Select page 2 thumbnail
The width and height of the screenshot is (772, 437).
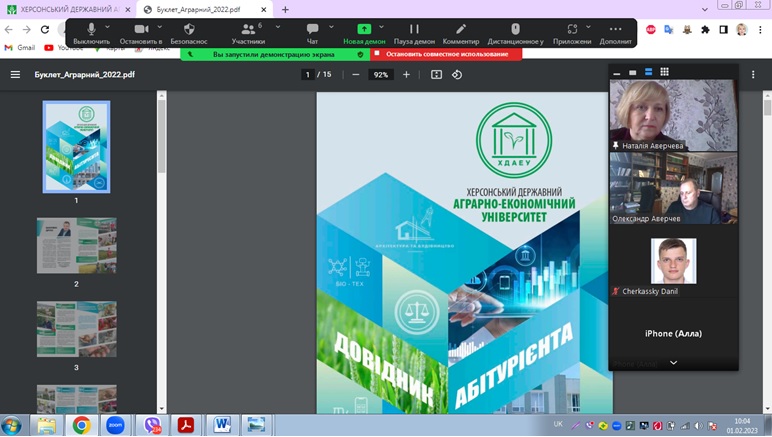[x=77, y=246]
